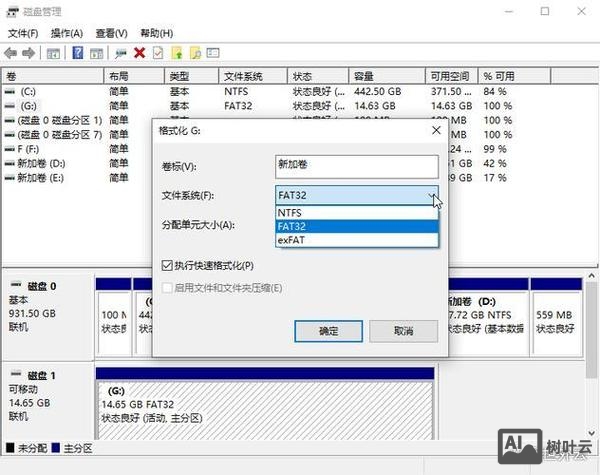The width and height of the screenshot is (600, 475).
Task: Choose exFAT from the file system list
Action: (357, 240)
